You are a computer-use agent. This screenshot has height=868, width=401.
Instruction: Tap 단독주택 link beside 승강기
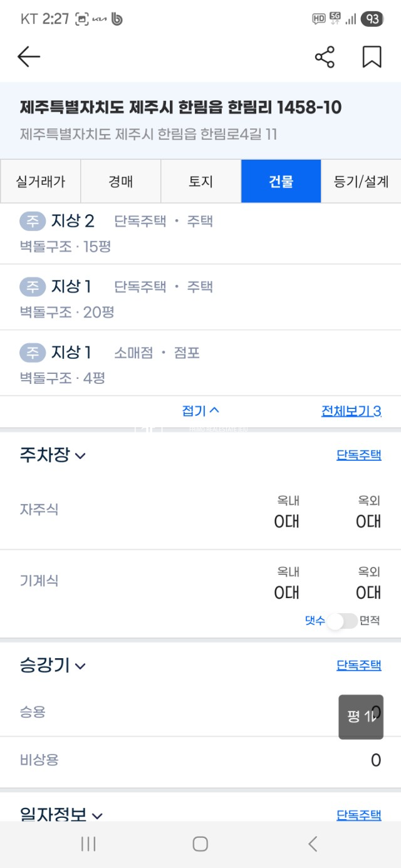tap(358, 665)
